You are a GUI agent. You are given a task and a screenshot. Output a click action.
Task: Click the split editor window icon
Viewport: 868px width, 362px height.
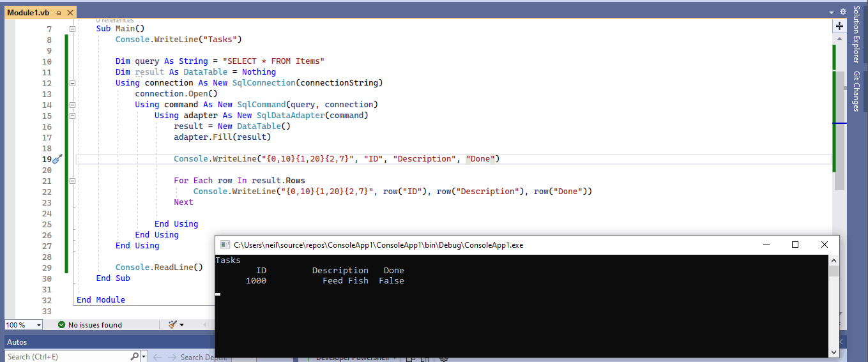(x=839, y=26)
